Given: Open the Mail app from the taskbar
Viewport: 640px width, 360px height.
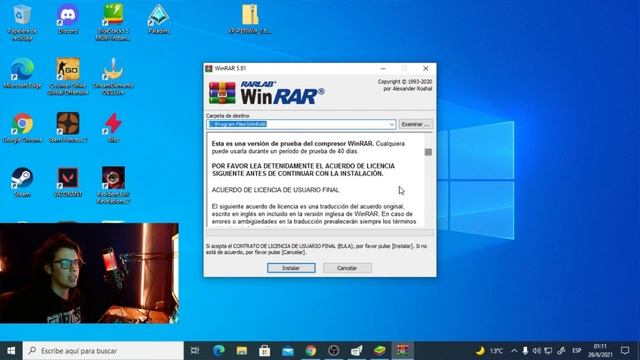Looking at the screenshot, I should (x=288, y=351).
